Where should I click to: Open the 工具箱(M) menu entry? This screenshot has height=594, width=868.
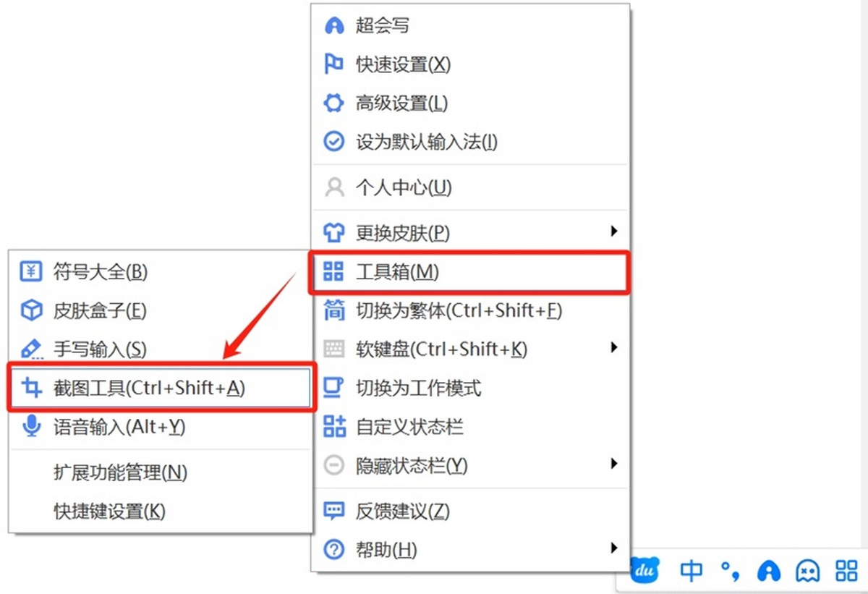pyautogui.click(x=470, y=272)
